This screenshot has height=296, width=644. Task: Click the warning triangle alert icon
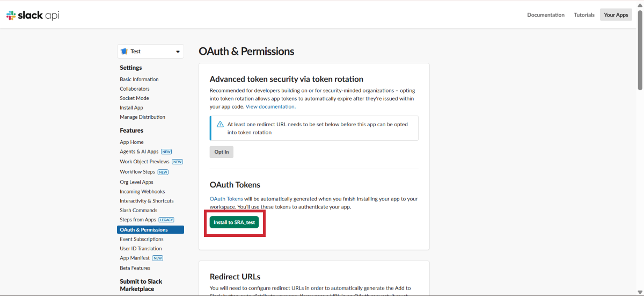coord(220,125)
